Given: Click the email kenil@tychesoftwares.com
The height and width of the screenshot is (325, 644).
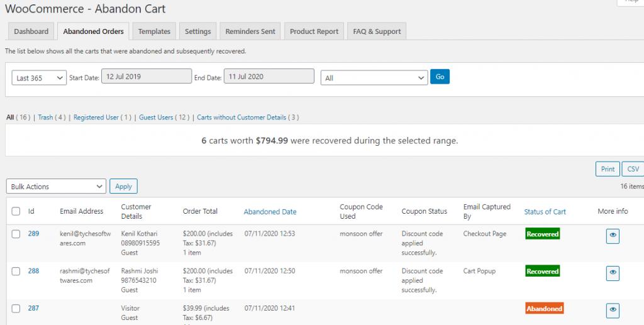Looking at the screenshot, I should coord(86,238).
